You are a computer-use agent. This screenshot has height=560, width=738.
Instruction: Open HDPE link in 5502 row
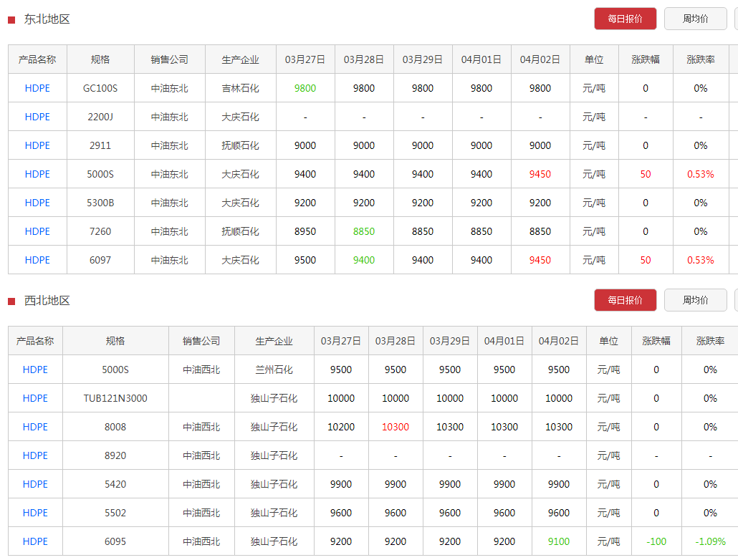click(35, 513)
